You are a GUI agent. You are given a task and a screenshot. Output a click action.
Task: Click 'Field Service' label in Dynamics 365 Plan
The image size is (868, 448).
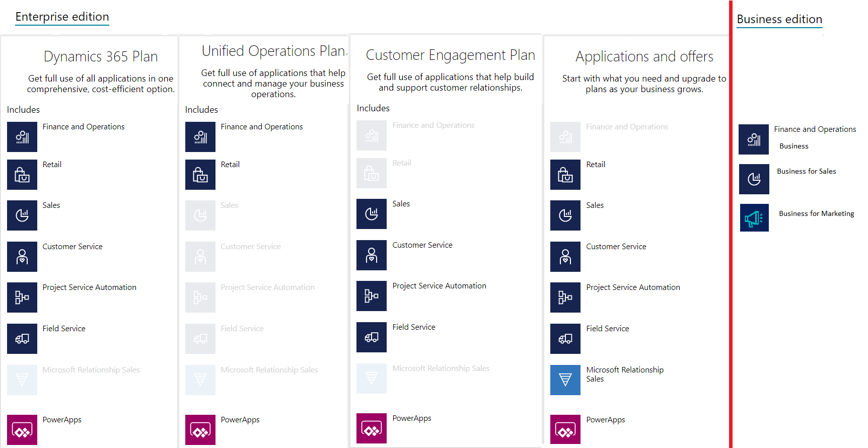(x=64, y=329)
